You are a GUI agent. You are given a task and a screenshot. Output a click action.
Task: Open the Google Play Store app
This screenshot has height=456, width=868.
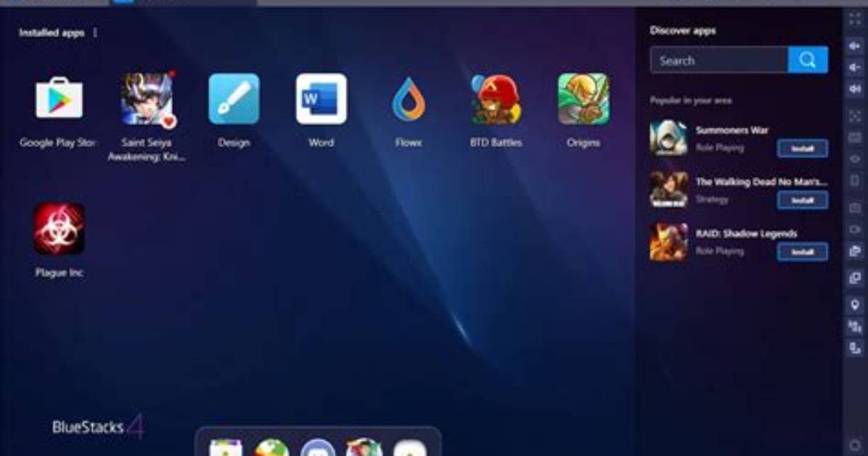[60, 99]
